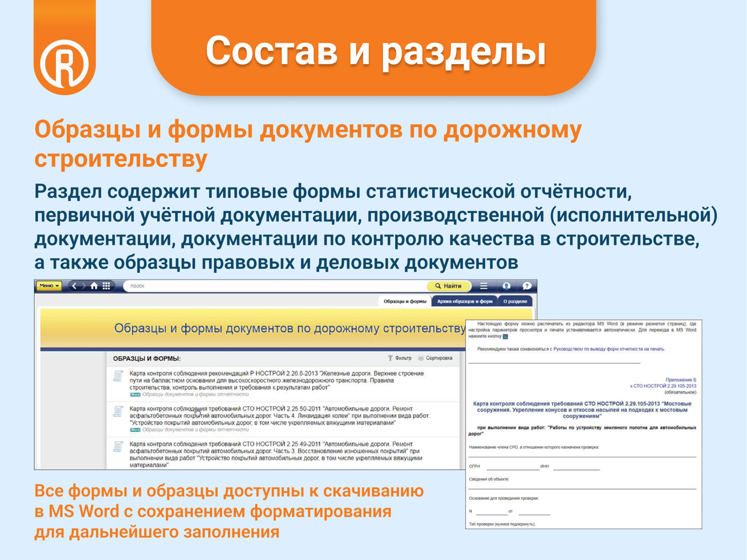This screenshot has height=560, width=747.
Task: Open document Р НОСТРОЙ 2.26.8-2013 Железные дороги
Action: click(276, 380)
